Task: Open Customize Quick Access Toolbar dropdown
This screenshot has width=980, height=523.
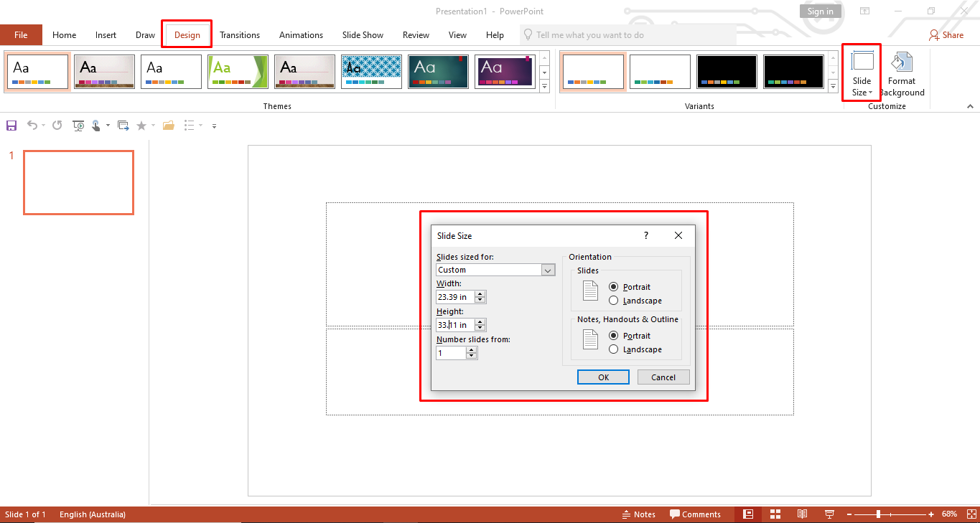Action: point(214,126)
